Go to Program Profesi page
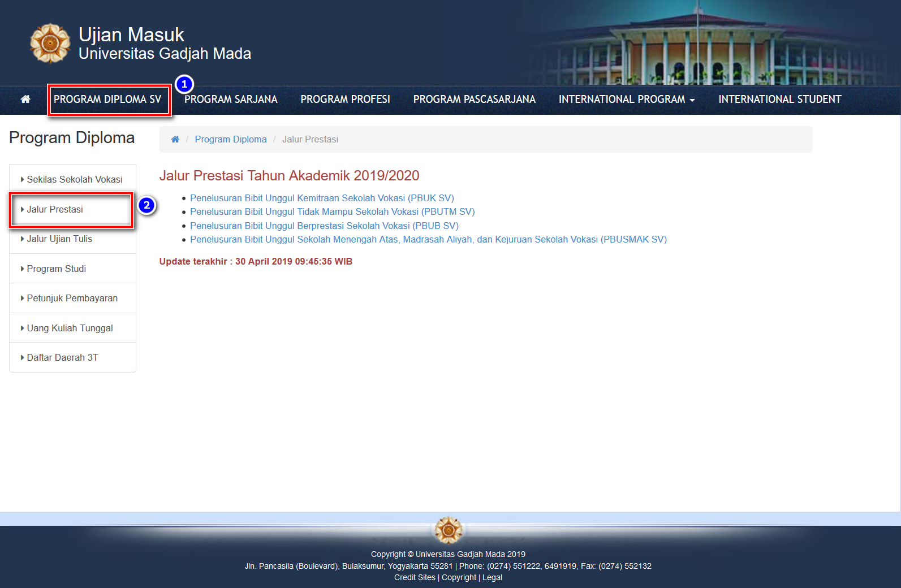 tap(345, 100)
